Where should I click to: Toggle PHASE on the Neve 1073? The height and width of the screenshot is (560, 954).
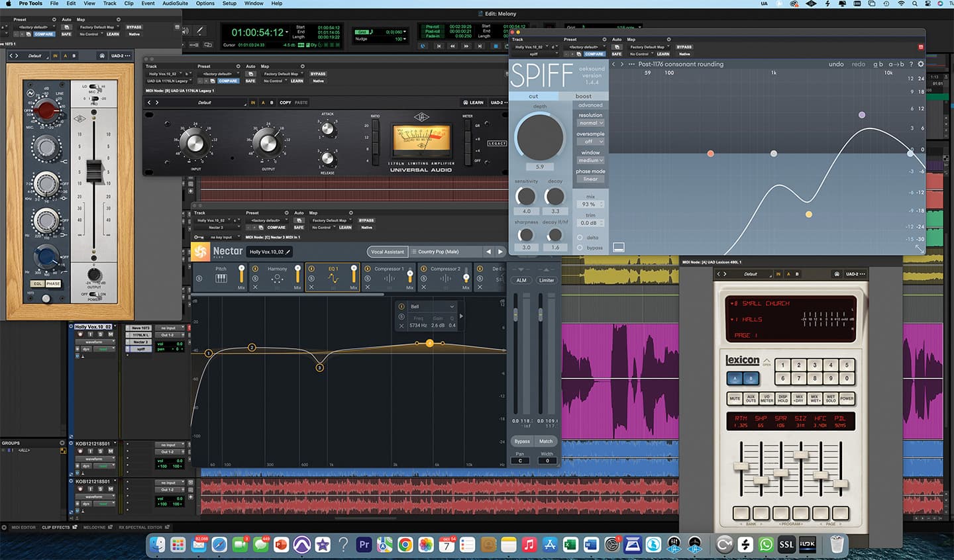pos(53,283)
